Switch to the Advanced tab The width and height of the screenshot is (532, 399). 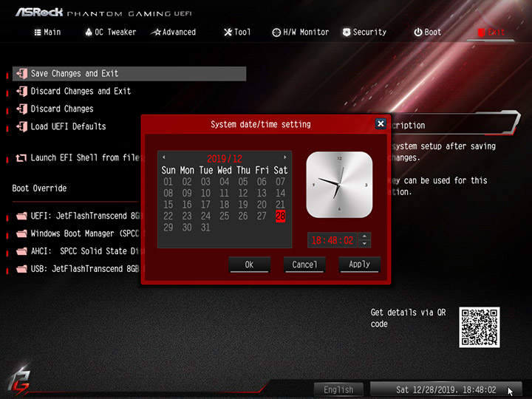tap(174, 33)
